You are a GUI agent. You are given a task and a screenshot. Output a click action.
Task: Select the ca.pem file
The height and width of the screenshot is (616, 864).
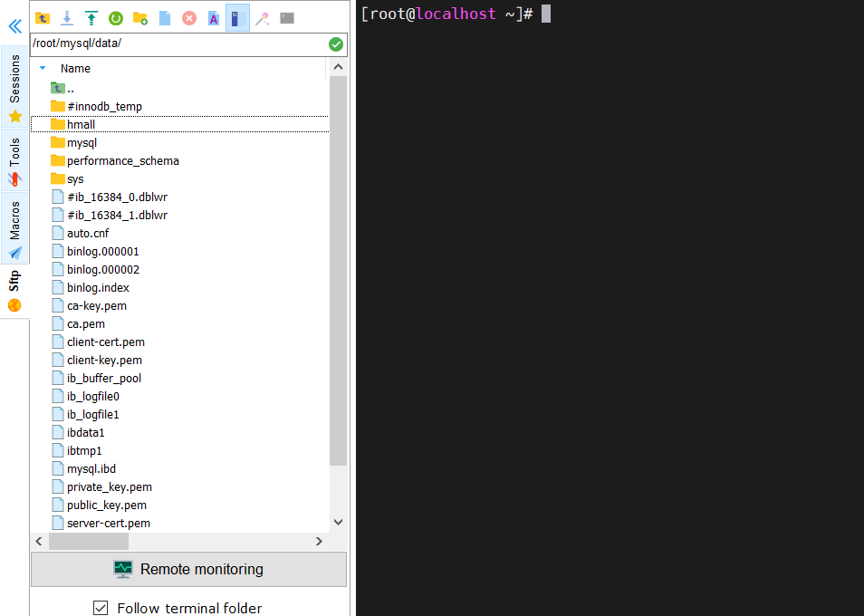point(78,324)
